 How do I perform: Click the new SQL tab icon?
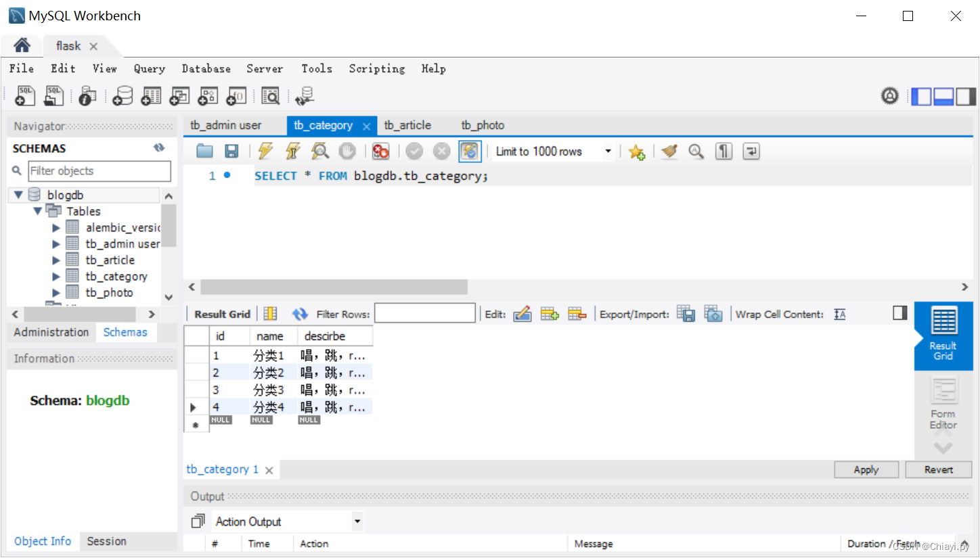pyautogui.click(x=24, y=96)
